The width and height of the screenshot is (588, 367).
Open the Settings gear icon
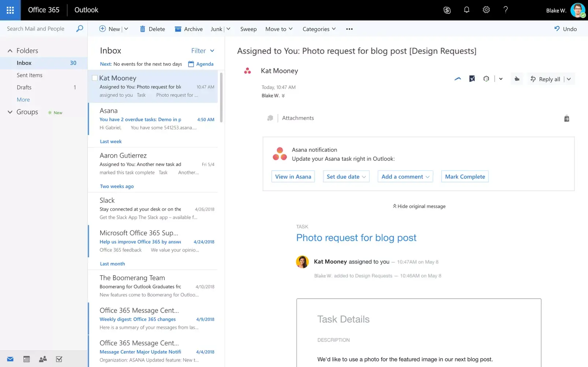coord(486,10)
